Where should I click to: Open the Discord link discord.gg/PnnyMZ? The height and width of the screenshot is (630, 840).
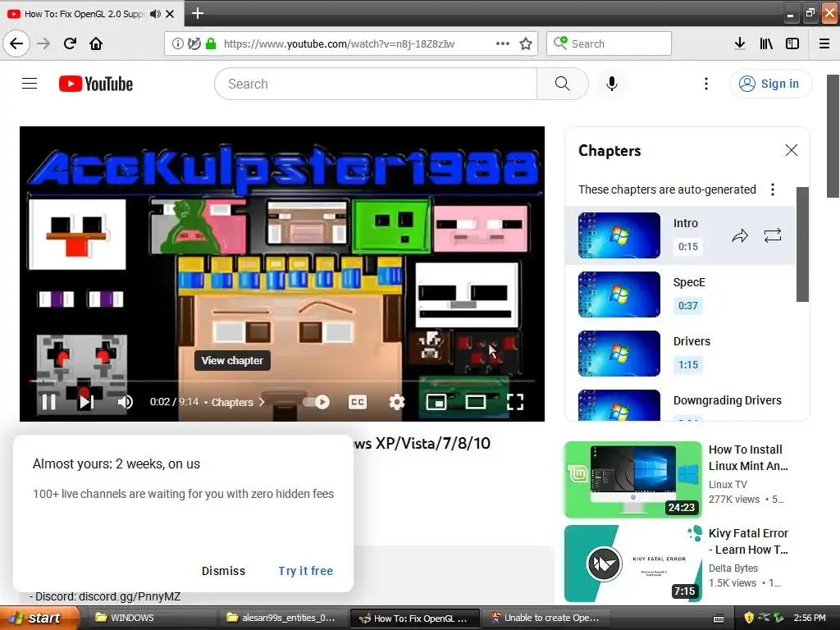click(x=130, y=596)
